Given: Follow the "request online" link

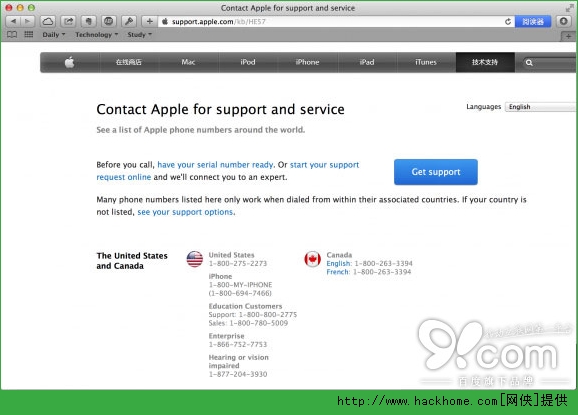Looking at the screenshot, I should (x=123, y=177).
